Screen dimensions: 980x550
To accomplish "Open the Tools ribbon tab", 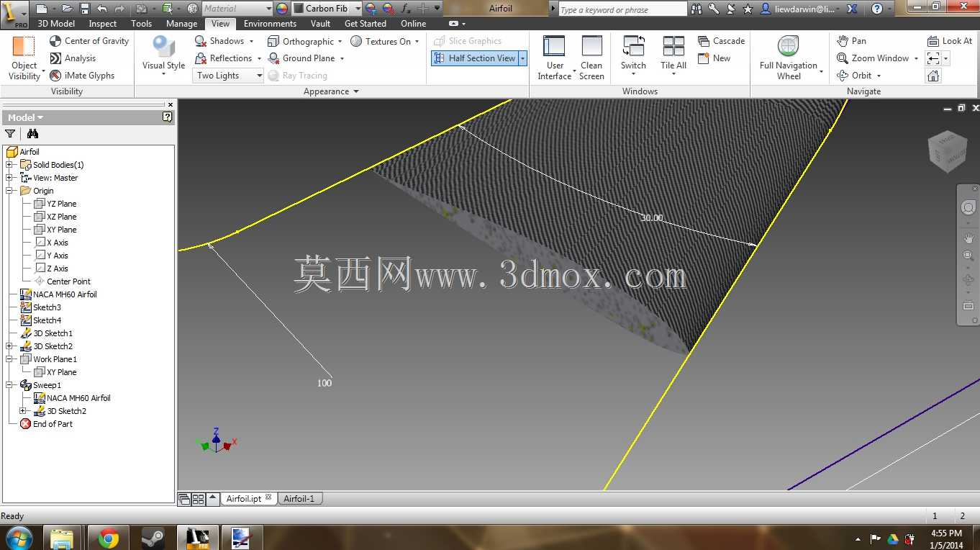I will tap(142, 24).
